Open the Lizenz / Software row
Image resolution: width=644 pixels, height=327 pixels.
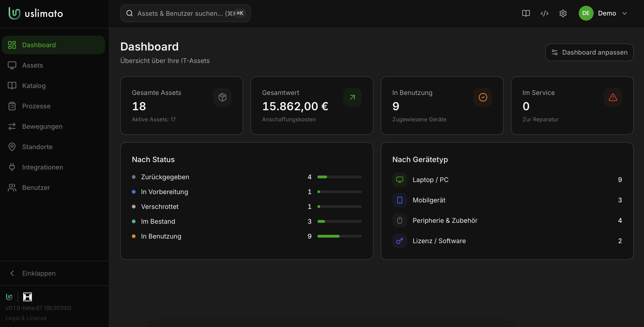(x=507, y=241)
